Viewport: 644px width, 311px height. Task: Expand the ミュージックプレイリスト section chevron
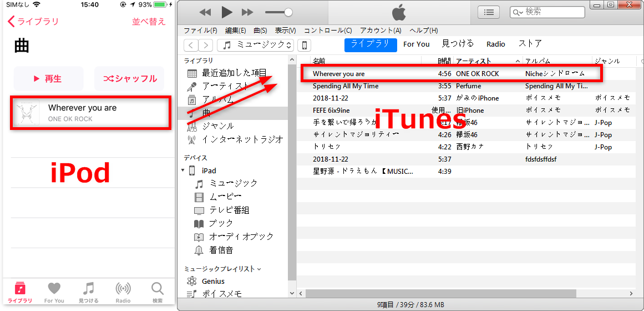[x=258, y=269]
